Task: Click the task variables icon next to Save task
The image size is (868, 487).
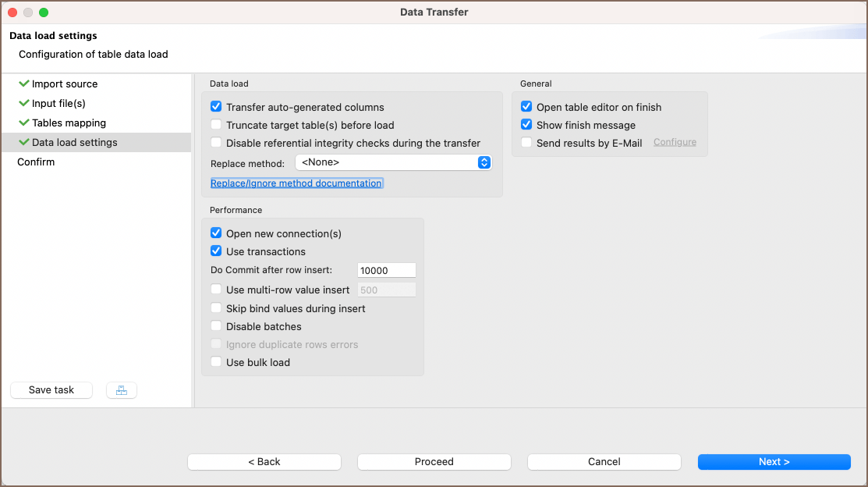Action: [x=121, y=389]
